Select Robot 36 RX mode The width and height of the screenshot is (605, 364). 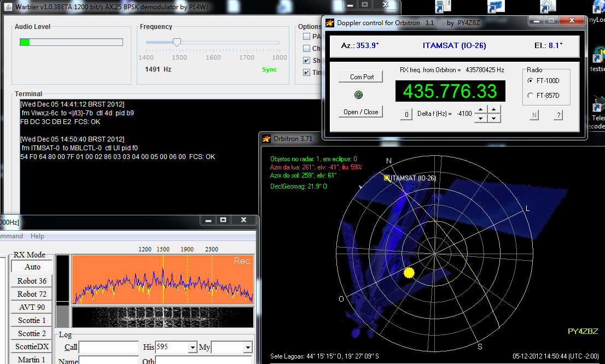(32, 281)
